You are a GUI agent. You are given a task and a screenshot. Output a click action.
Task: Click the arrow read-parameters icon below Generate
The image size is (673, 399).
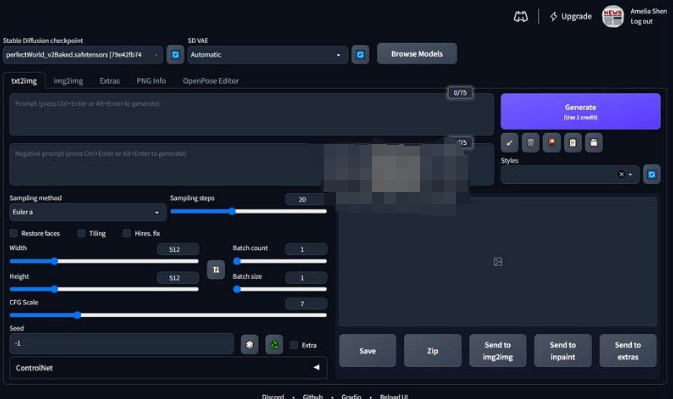pyautogui.click(x=509, y=142)
